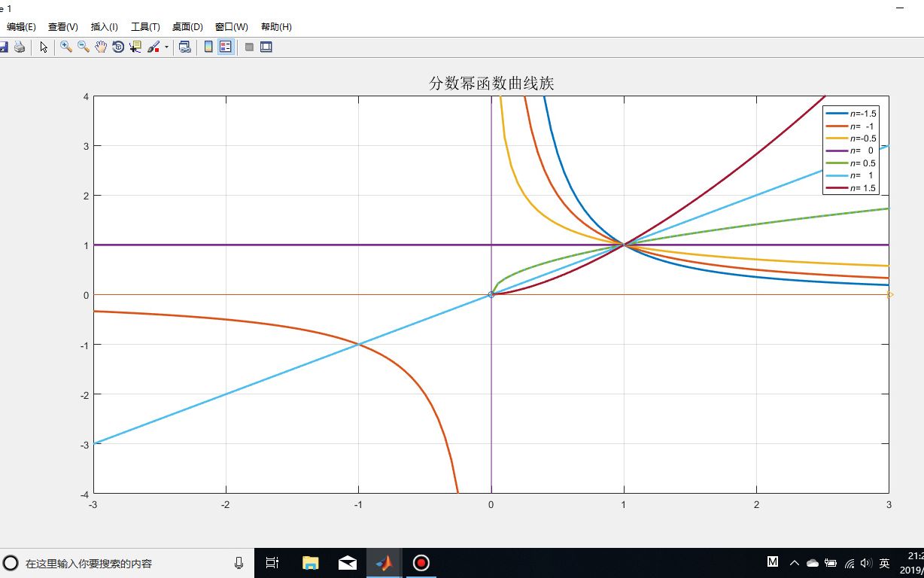Select legend entry n= 1

coord(851,175)
